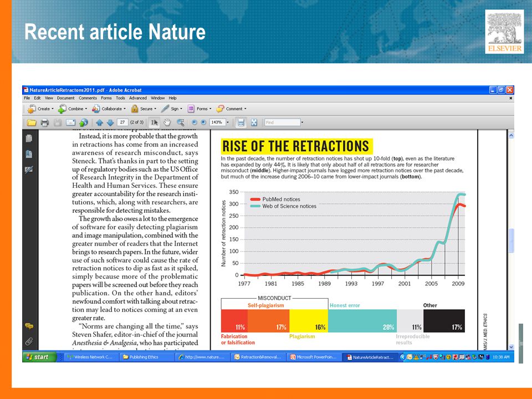Click the 'Web of Science notices' legend label

click(x=289, y=206)
